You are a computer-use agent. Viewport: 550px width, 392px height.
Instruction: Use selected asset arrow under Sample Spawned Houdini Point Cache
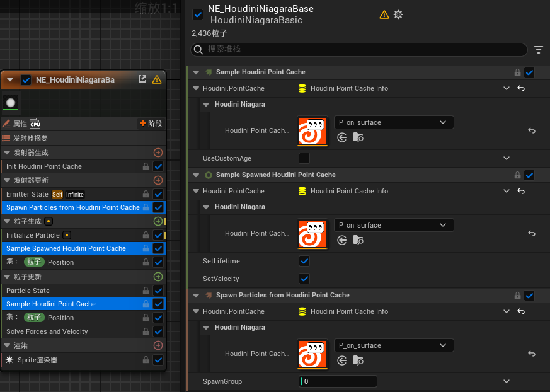click(342, 240)
